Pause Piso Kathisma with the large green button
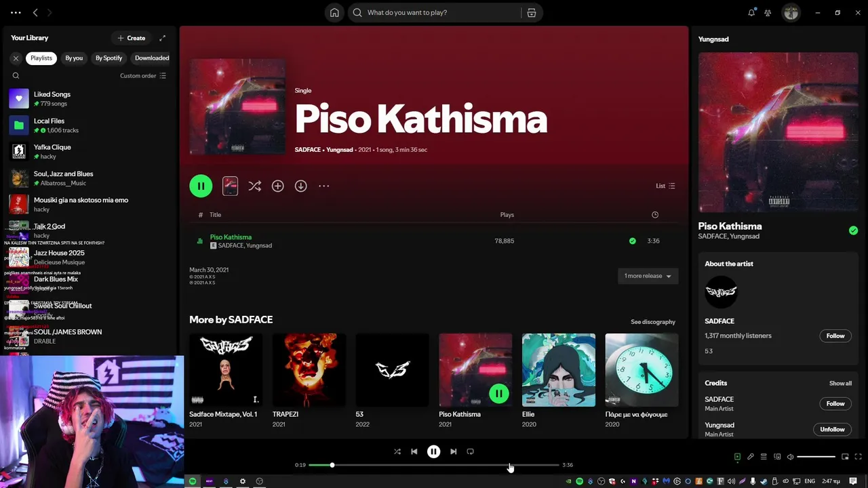 (201, 186)
